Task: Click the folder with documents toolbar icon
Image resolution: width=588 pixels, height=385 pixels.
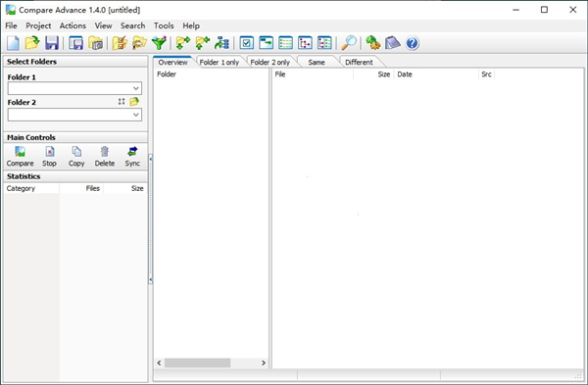Action: coord(96,43)
